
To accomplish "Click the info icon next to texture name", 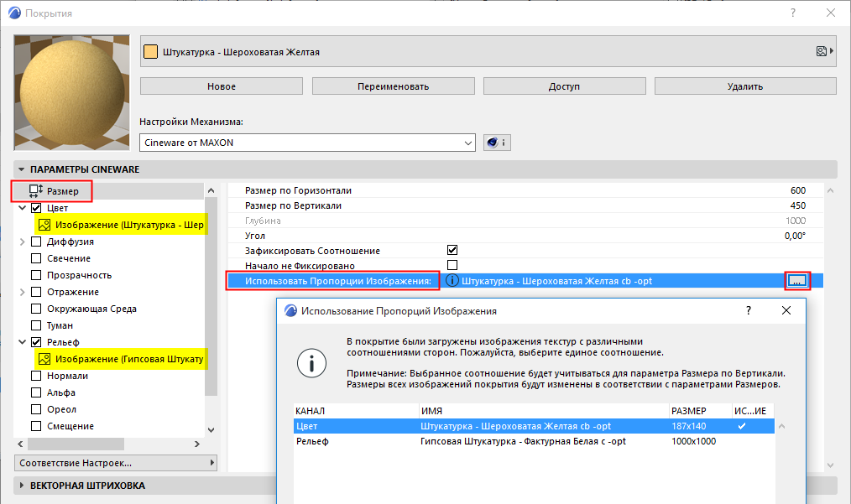I will [452, 280].
